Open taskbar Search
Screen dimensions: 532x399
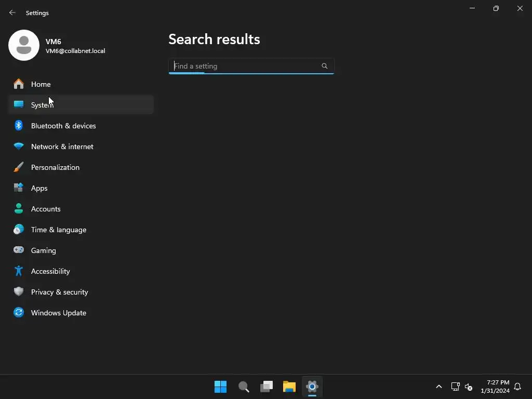point(244,387)
